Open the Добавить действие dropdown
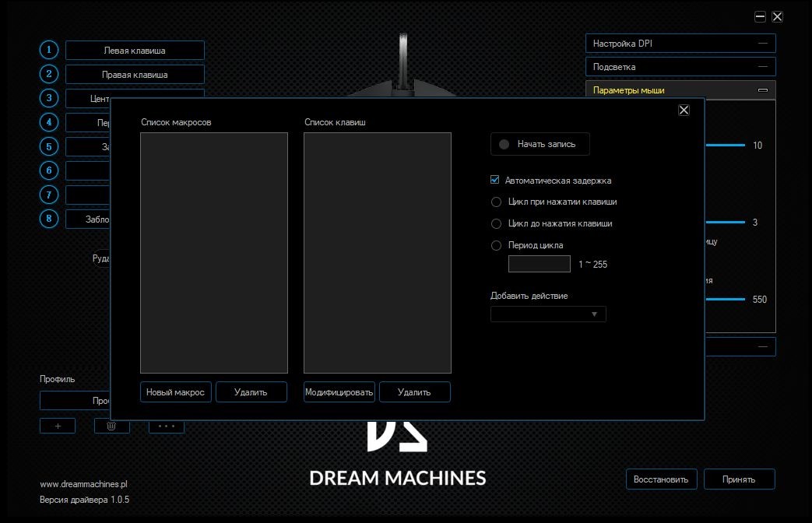The height and width of the screenshot is (523, 812). coord(548,314)
